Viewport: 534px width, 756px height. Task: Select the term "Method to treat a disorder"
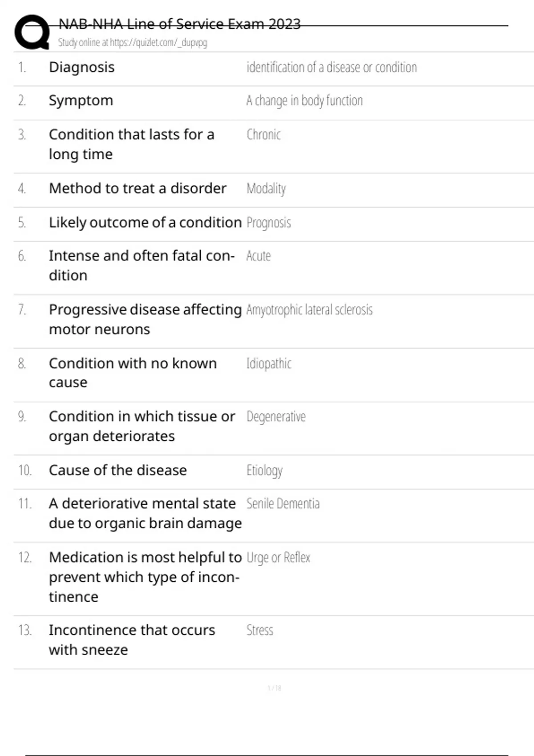(x=138, y=189)
